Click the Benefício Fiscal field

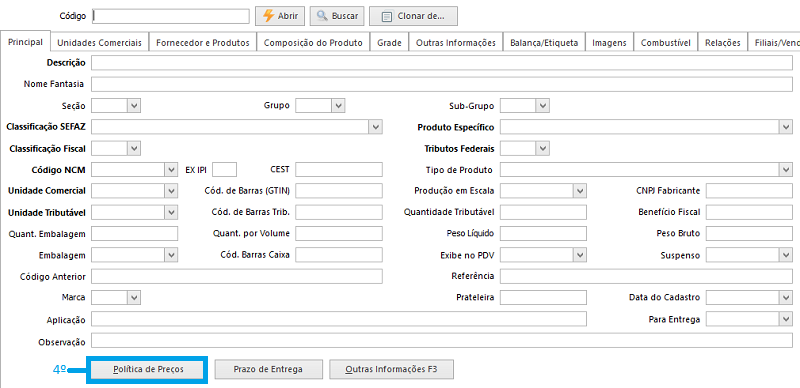click(x=749, y=212)
